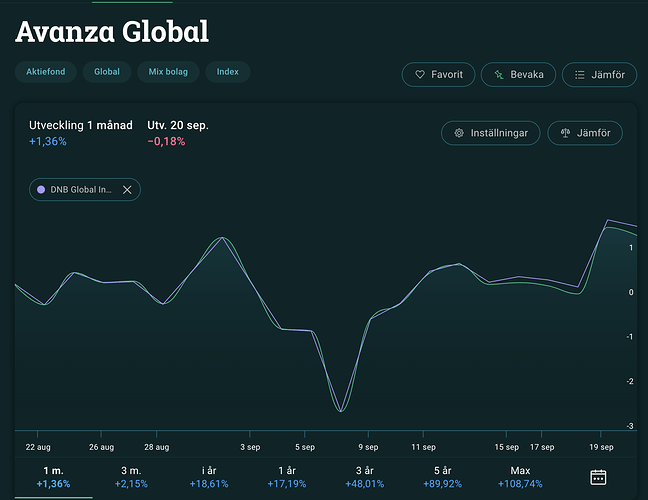The height and width of the screenshot is (500, 648).
Task: Click the Index tag
Action: 228,72
